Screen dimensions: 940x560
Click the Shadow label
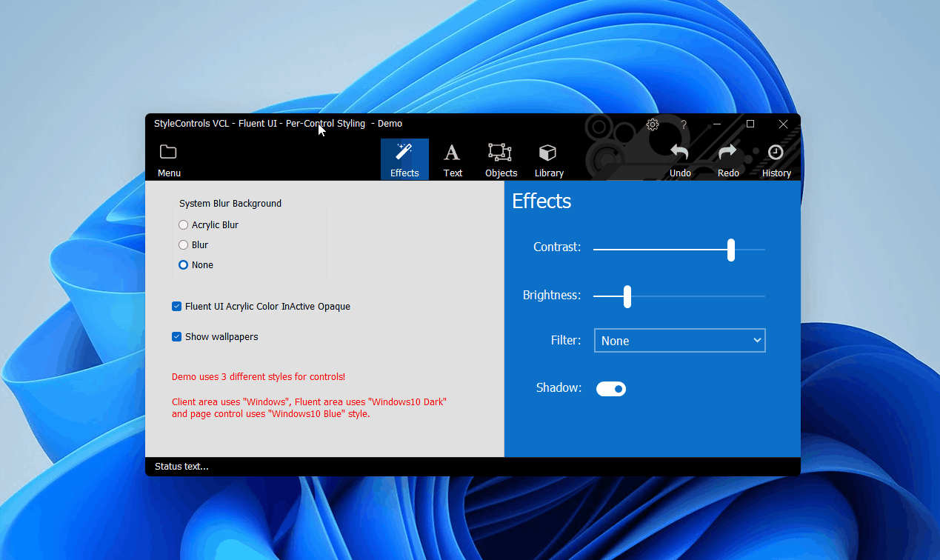559,388
